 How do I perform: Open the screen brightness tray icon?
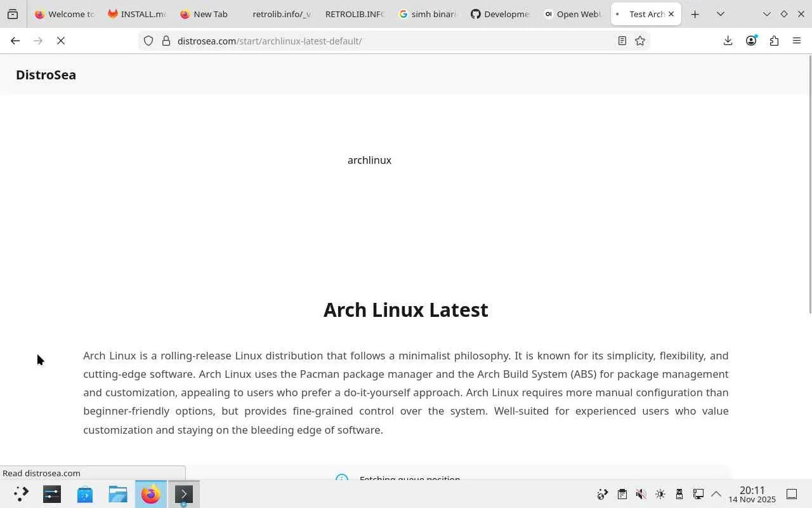pos(660,494)
